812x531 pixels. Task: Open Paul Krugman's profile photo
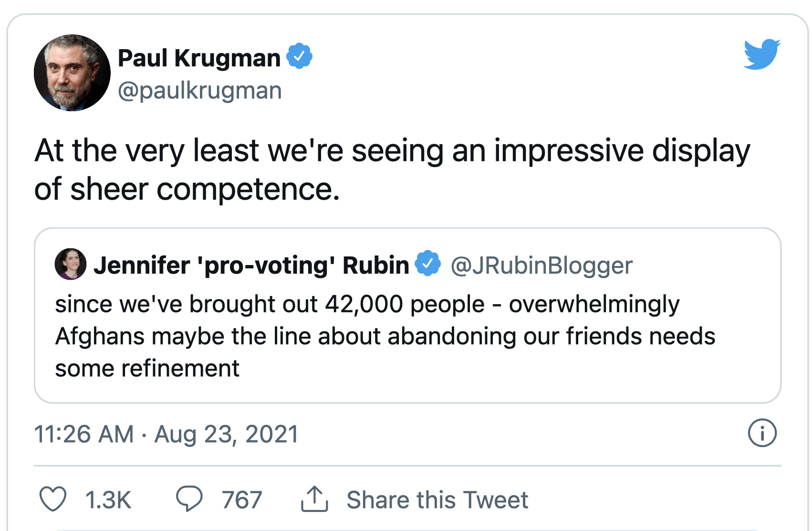[x=72, y=73]
